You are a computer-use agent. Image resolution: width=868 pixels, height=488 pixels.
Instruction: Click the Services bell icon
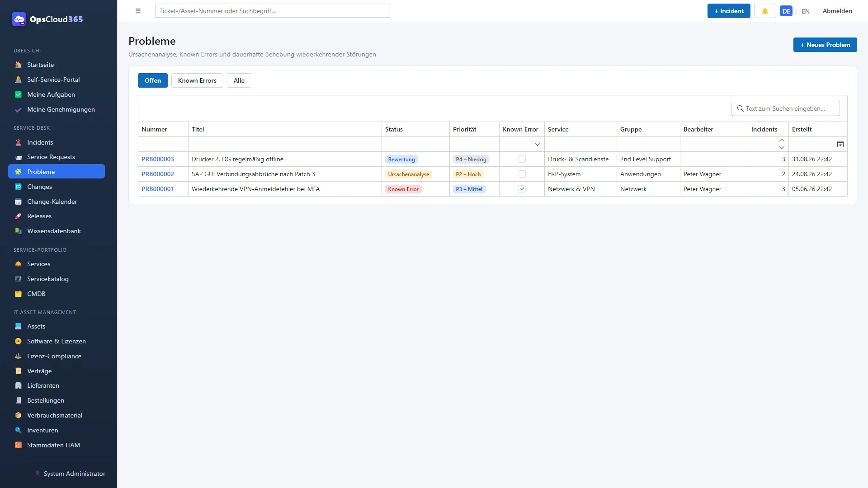click(18, 264)
